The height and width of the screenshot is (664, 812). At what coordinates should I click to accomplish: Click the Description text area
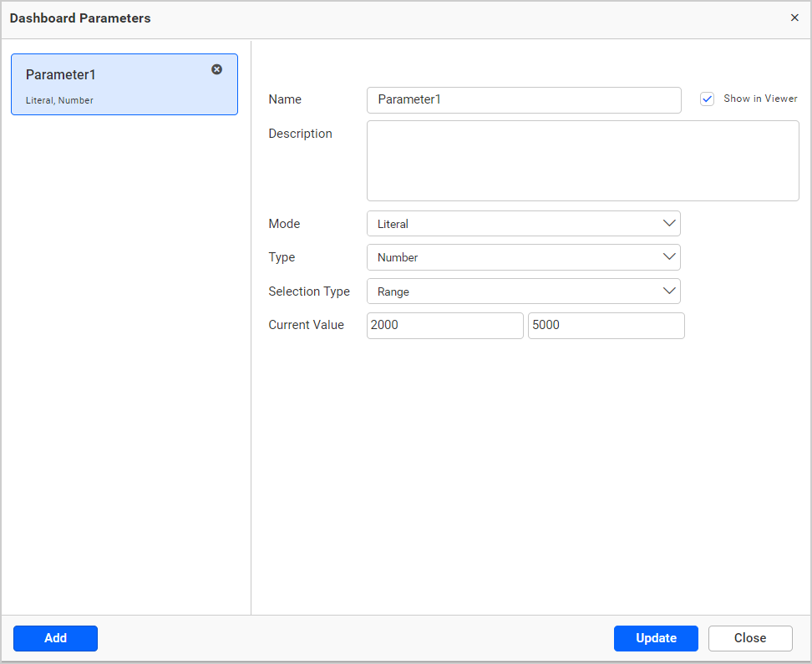pos(582,160)
